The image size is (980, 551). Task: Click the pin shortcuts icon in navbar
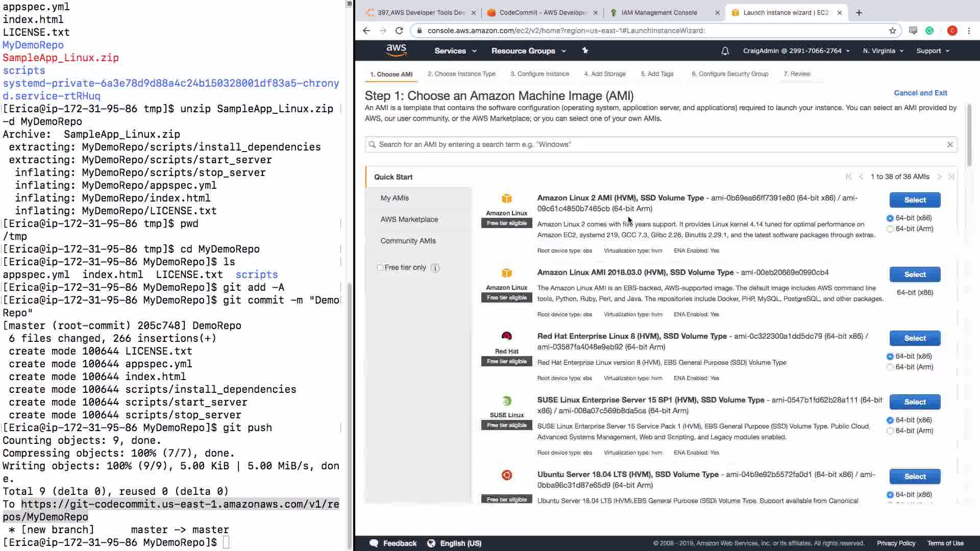pos(585,51)
